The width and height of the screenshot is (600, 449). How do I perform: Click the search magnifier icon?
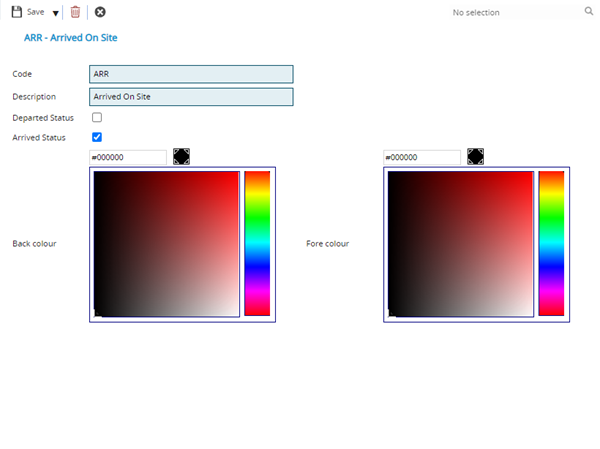pos(588,12)
